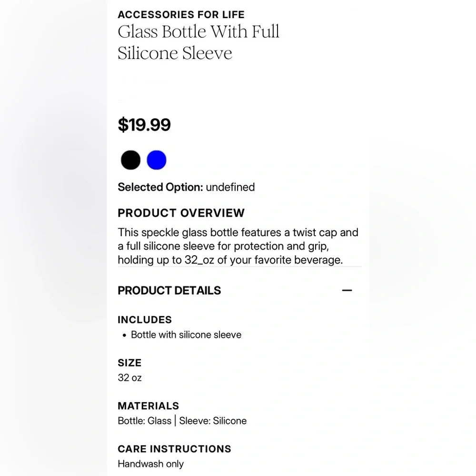Click the Selected Option label

click(x=160, y=187)
